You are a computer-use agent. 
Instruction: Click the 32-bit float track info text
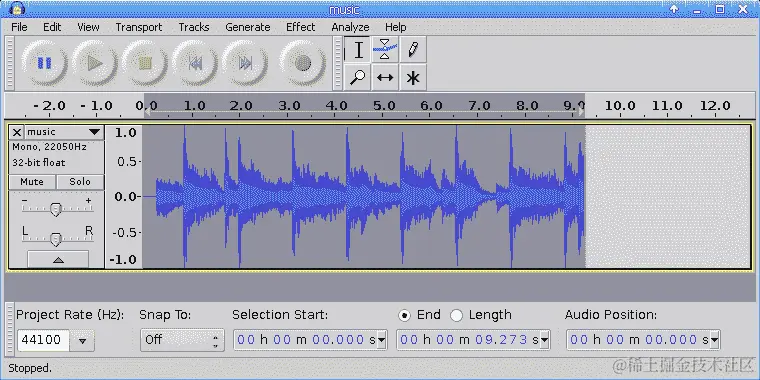pos(39,163)
